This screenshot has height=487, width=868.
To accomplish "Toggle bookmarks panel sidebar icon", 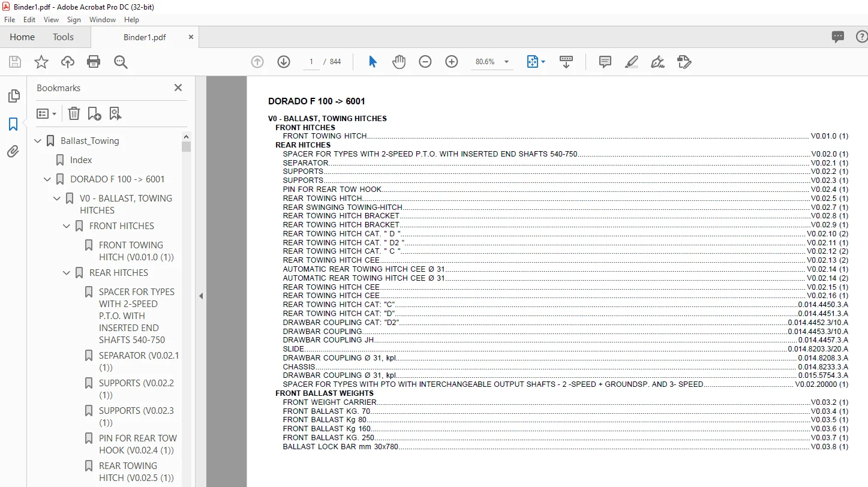I will [13, 124].
